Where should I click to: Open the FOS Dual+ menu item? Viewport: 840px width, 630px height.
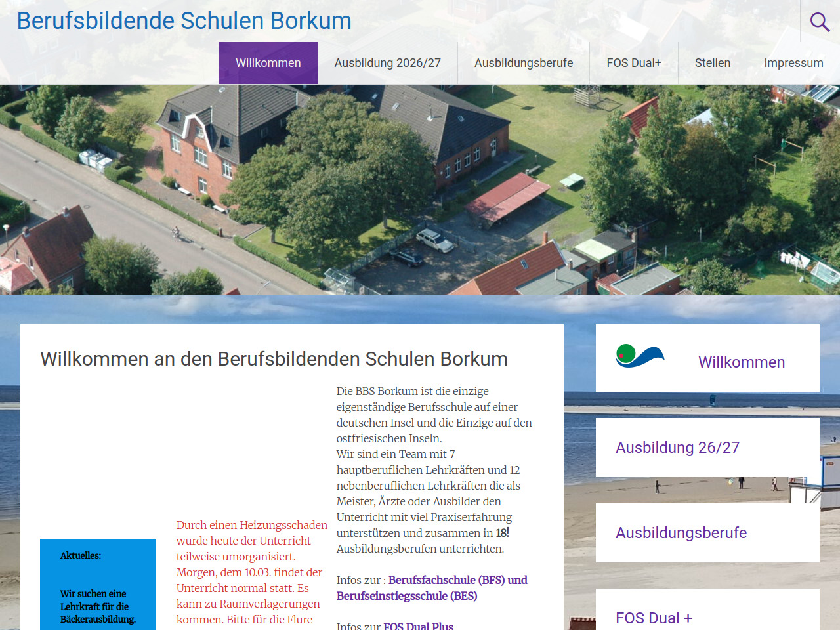pyautogui.click(x=633, y=63)
